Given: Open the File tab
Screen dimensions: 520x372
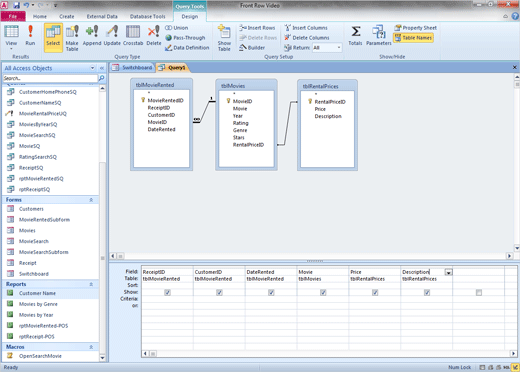Looking at the screenshot, I should 13,16.
